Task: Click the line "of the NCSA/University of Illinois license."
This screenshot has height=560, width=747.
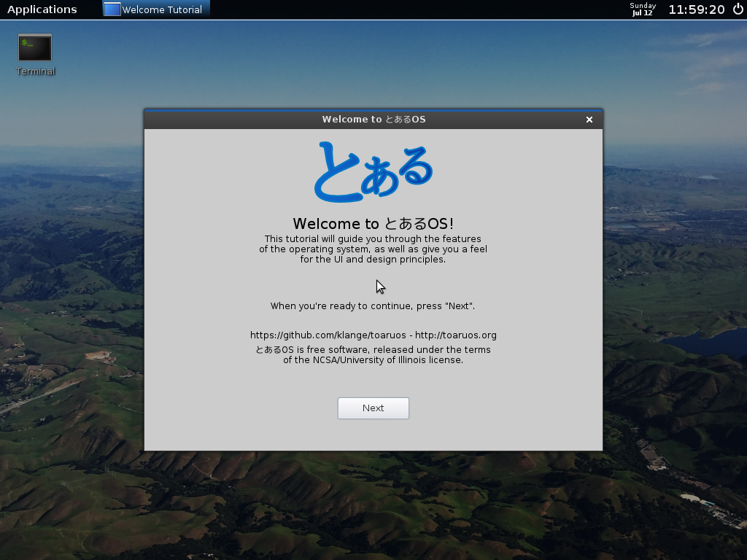Action: click(x=373, y=360)
